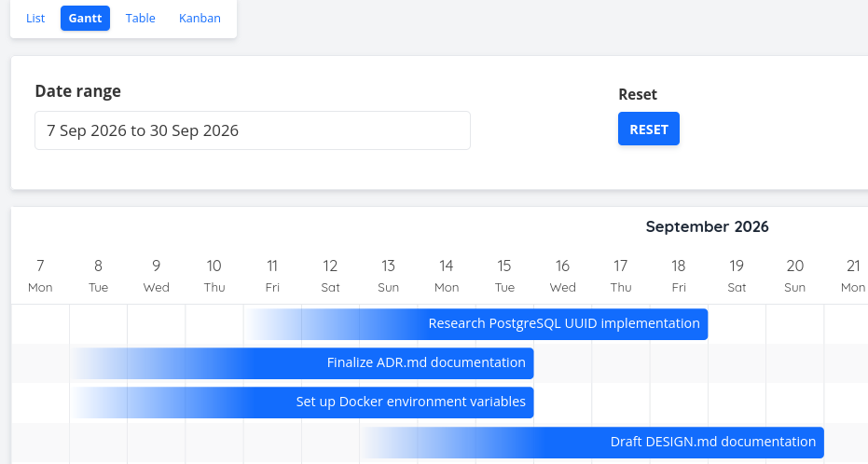Click the 16 Wed date header
Screen dimensions: 868x464
(562, 276)
